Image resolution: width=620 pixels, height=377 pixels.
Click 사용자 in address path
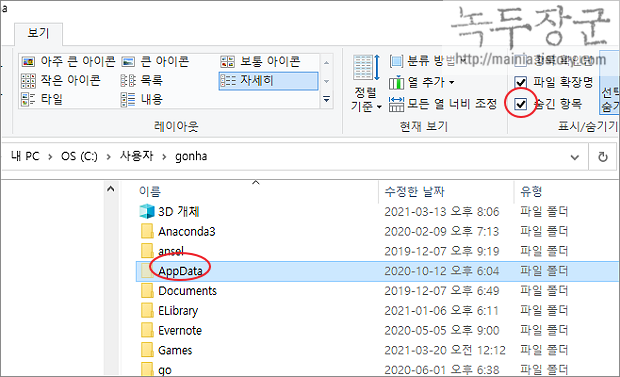(x=136, y=157)
